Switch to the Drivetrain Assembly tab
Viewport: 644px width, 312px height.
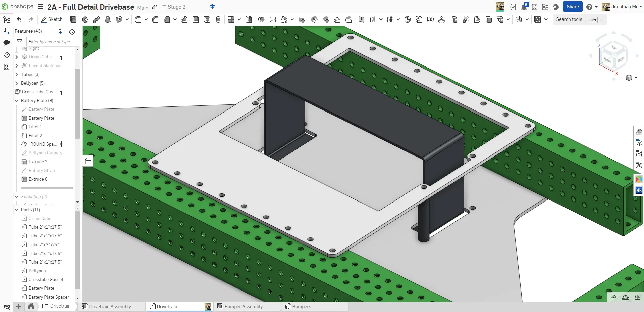[x=110, y=306]
